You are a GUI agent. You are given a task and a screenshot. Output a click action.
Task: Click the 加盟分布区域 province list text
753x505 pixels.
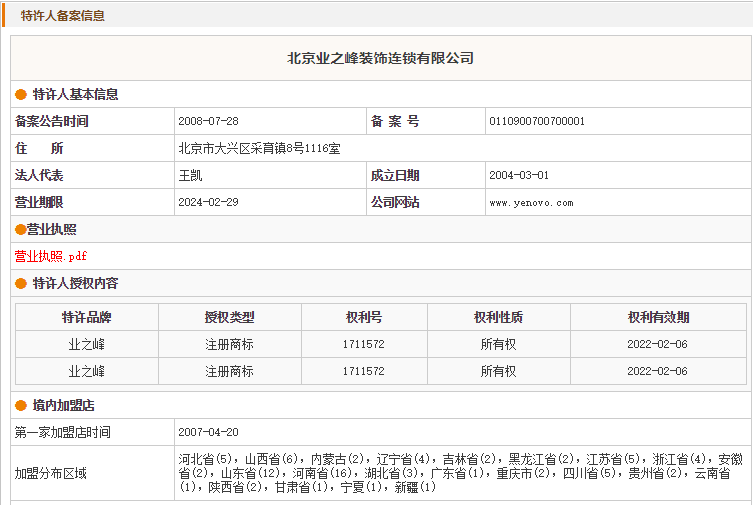click(x=460, y=473)
